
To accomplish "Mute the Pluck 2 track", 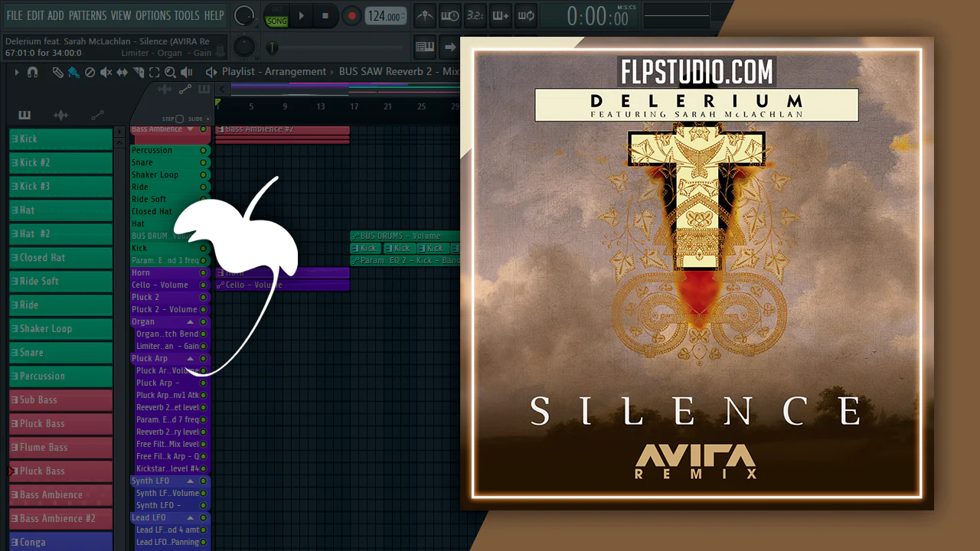I will 204,298.
